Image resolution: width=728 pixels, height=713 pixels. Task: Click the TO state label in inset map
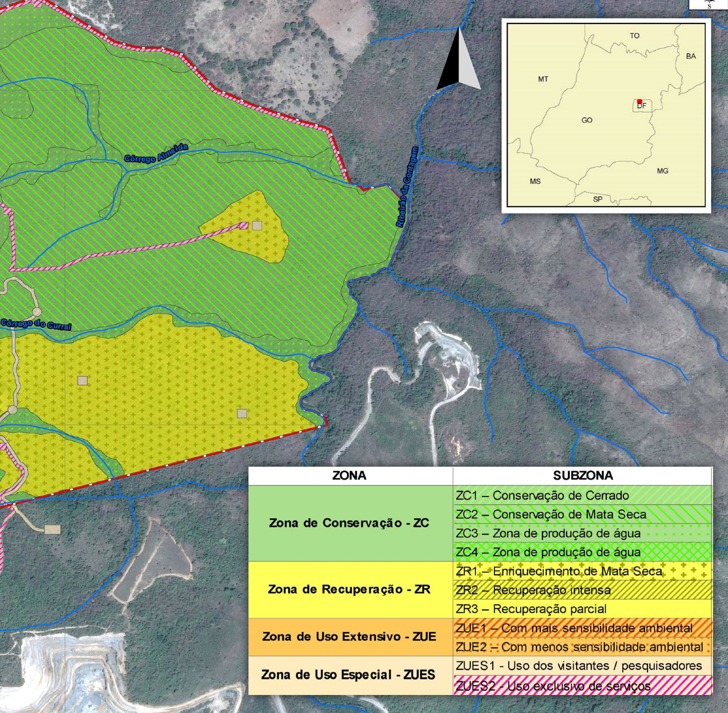(634, 36)
